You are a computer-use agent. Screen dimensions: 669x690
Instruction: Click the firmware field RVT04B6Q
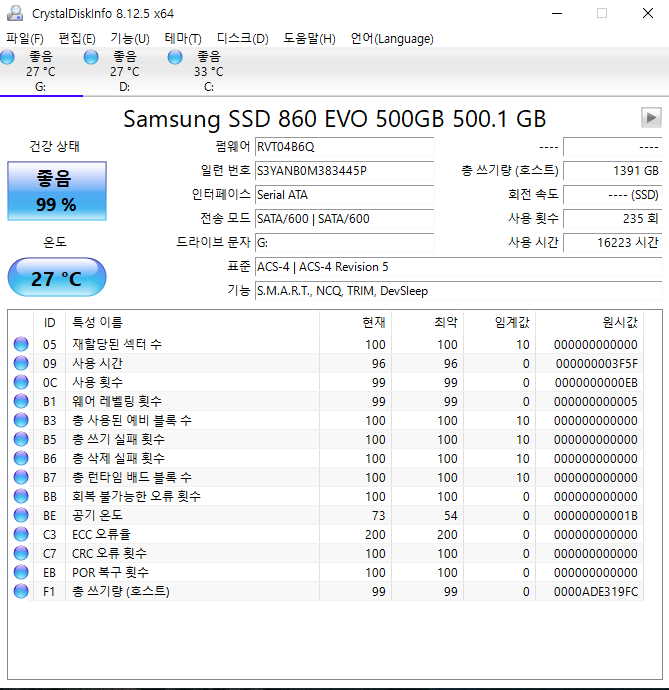click(345, 147)
